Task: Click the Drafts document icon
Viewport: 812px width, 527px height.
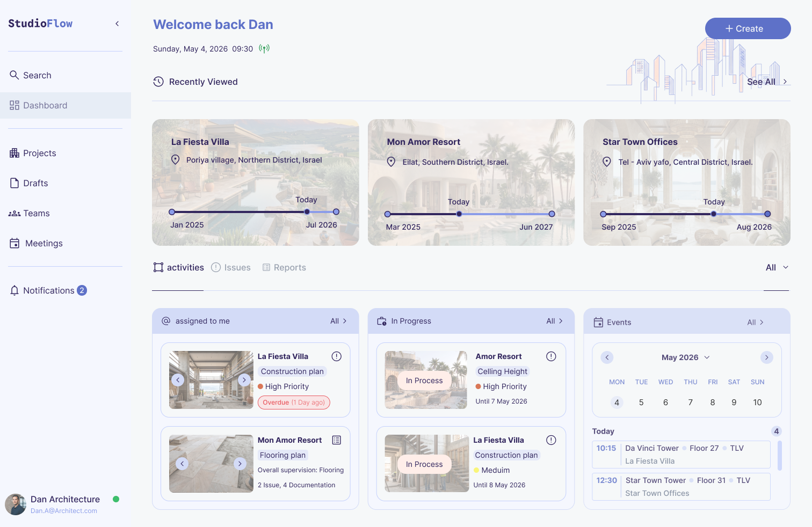Action: [15, 183]
